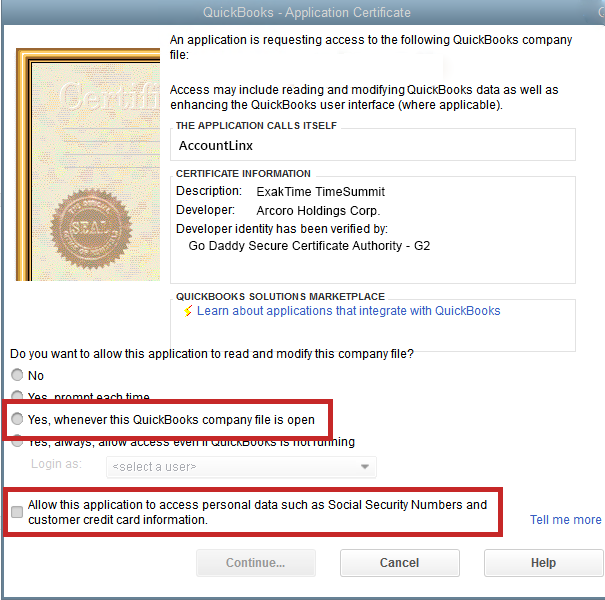Enable the allow personal data access checkbox
605x600 pixels.
[17, 512]
